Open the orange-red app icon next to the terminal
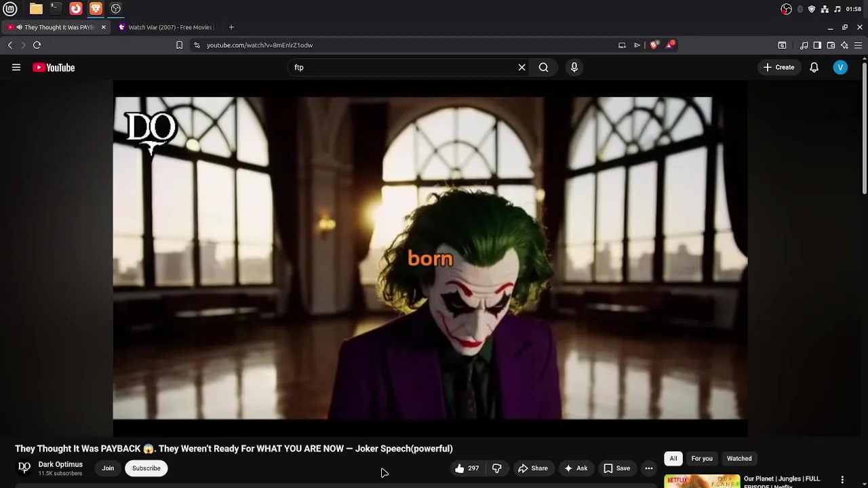Viewport: 868px width, 488px height. (x=76, y=9)
